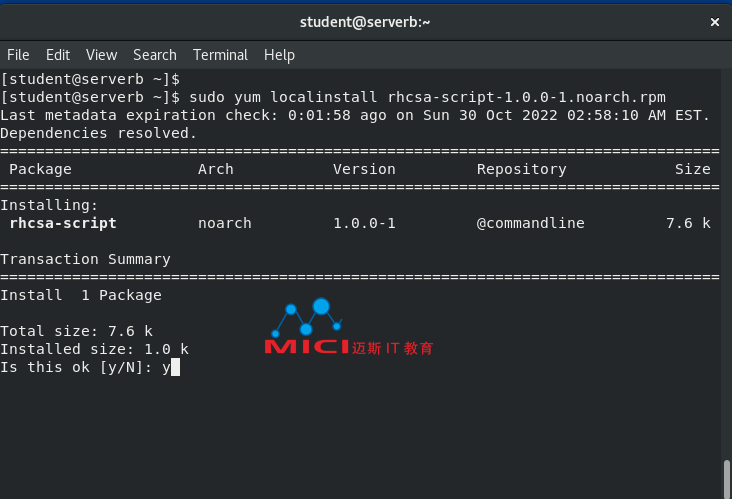Screen dimensions: 732x499
Task: Open the Search menu
Action: [155, 55]
